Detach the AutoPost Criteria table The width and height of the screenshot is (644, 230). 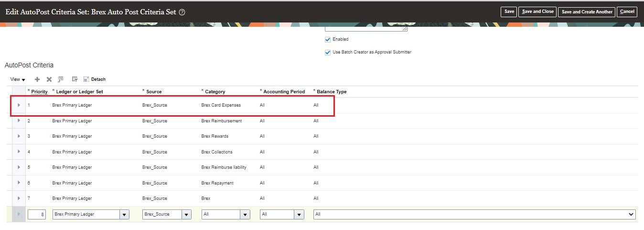[95, 79]
